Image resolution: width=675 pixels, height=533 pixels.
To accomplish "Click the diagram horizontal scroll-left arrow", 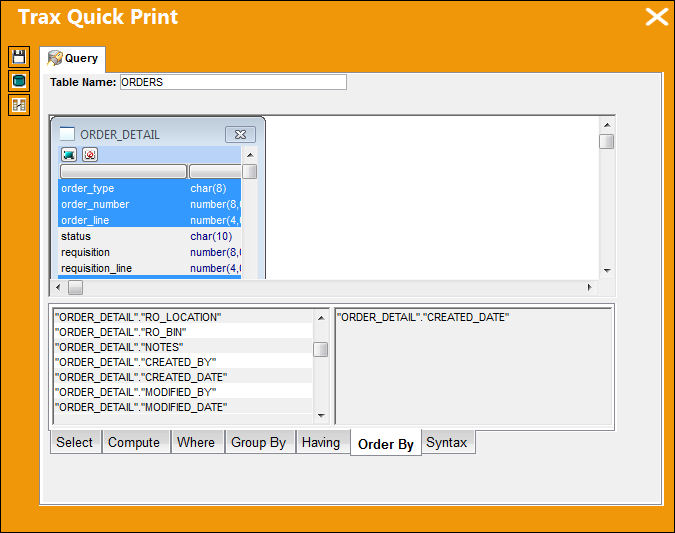I will 59,287.
